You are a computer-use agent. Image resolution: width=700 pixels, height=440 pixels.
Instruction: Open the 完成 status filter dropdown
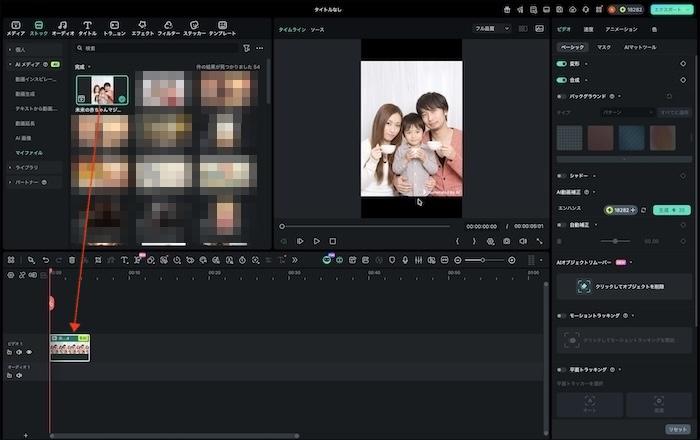[83, 67]
